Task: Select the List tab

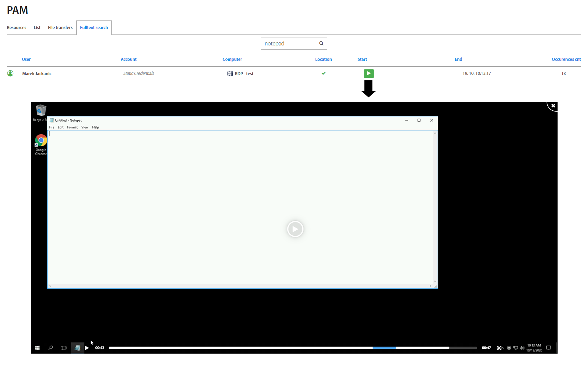Action: click(37, 28)
